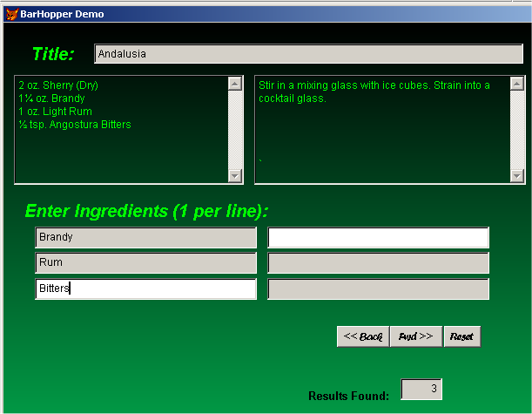The image size is (532, 414).
Task: Click the Results Found count box
Action: [421, 389]
